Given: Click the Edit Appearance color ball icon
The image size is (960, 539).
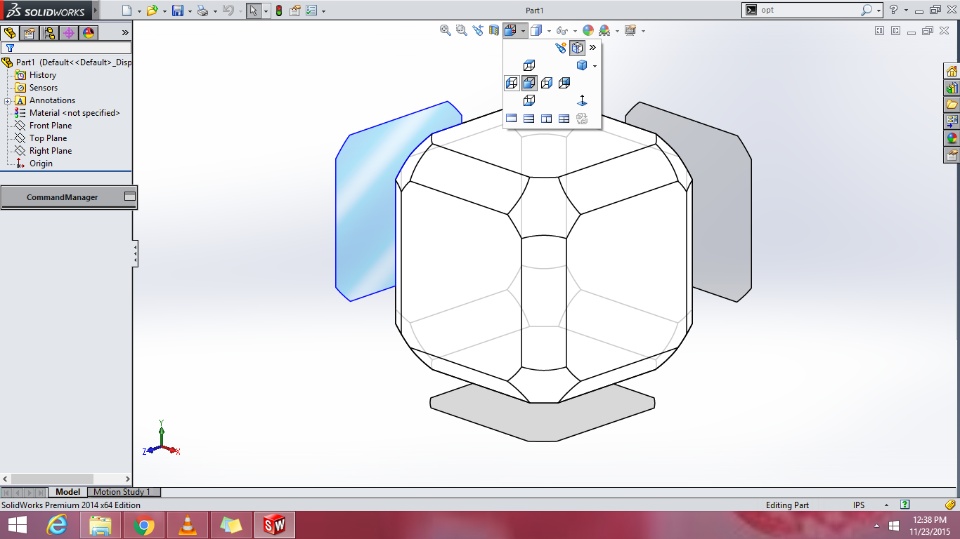Looking at the screenshot, I should click(588, 30).
